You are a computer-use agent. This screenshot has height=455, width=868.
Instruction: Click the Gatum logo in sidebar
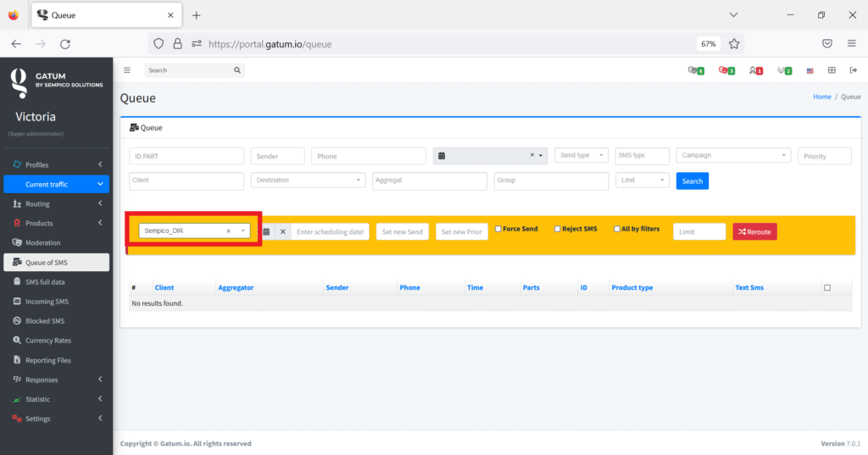point(19,83)
